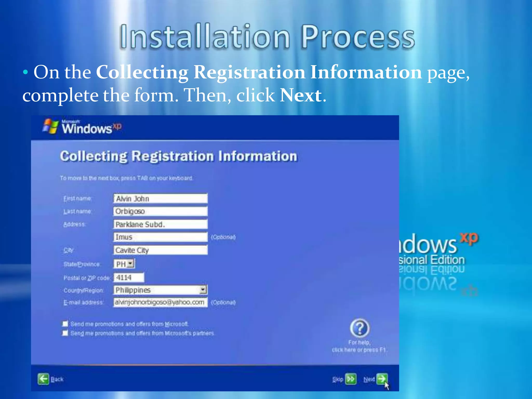Click the City field with Cavite City

160,250
